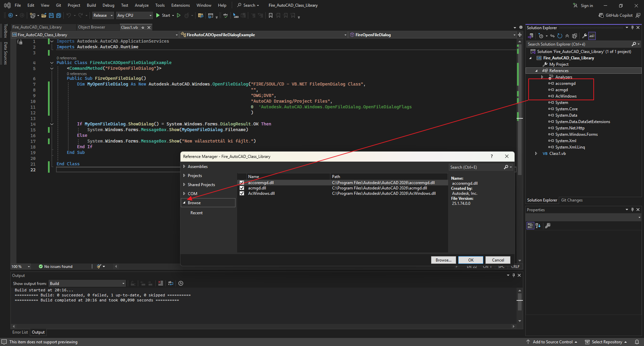Uncheck the AcWindows.dll reference checkbox

pyautogui.click(x=242, y=193)
